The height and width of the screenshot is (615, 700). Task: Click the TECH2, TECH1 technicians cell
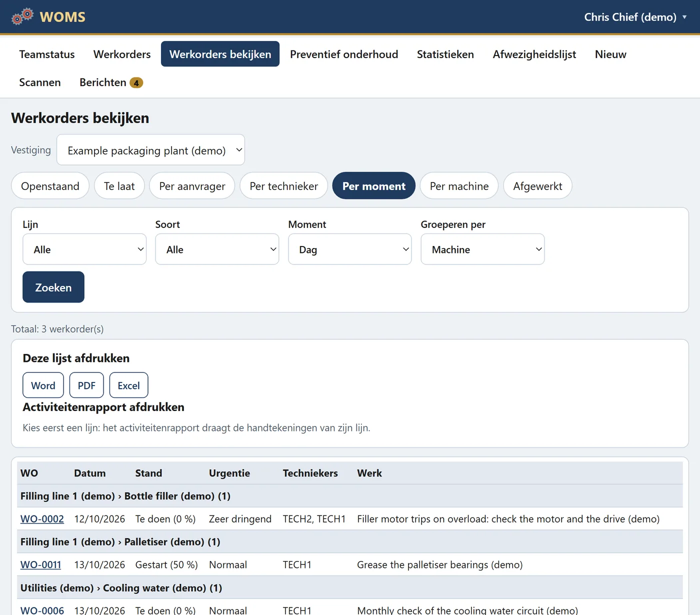314,519
